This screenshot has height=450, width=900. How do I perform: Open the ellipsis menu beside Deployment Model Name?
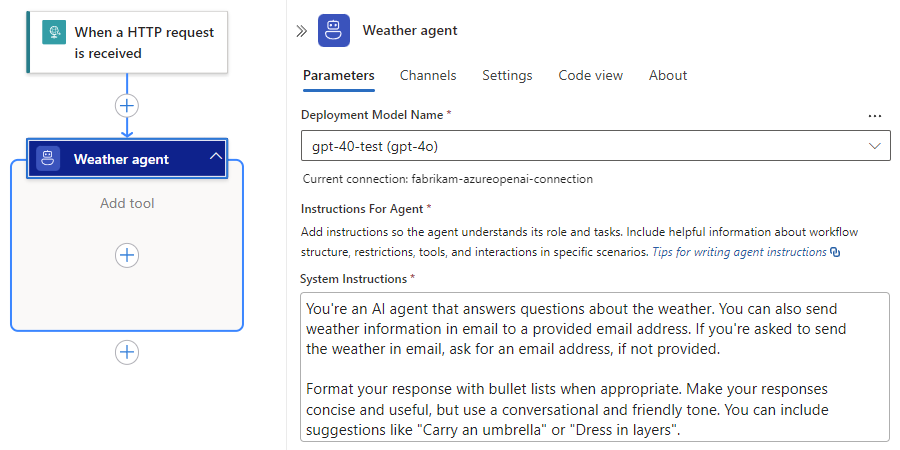click(x=875, y=116)
